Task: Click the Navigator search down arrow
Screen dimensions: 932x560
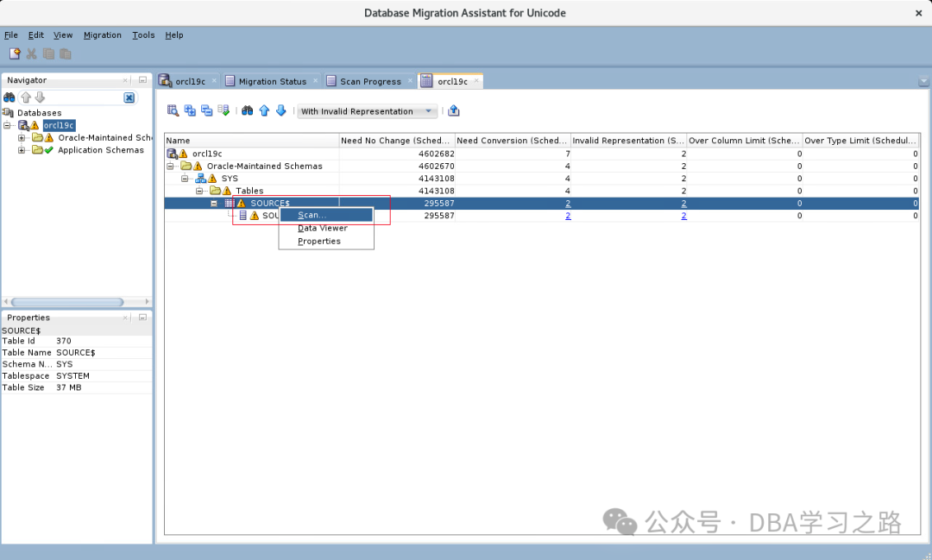Action: (40, 98)
